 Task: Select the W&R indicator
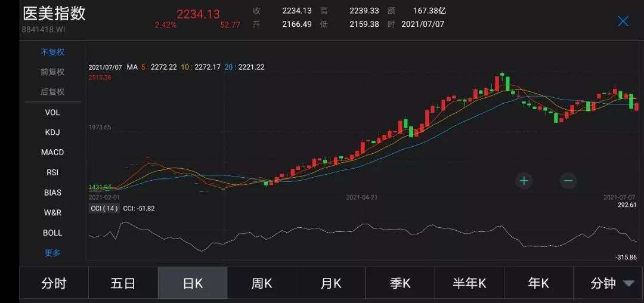52,212
